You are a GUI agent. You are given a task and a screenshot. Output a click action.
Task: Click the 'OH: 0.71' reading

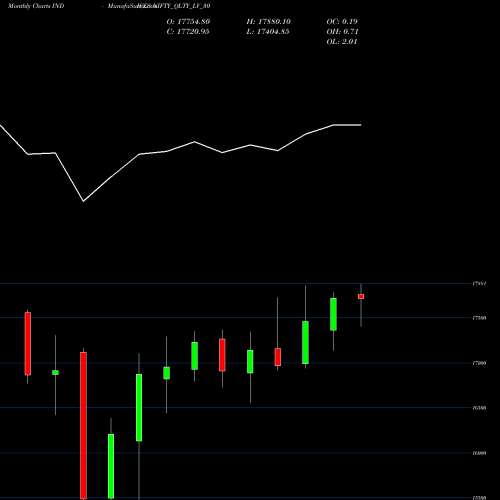click(x=342, y=32)
